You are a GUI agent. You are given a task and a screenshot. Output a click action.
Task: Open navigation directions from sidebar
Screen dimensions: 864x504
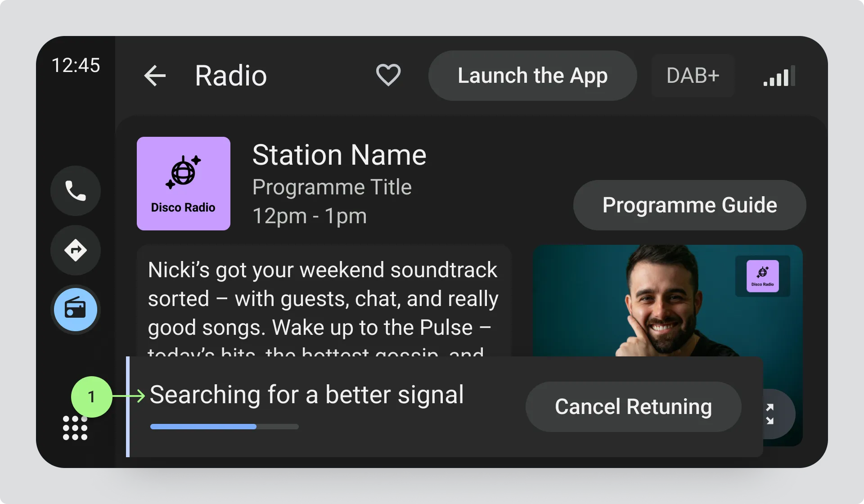76,250
